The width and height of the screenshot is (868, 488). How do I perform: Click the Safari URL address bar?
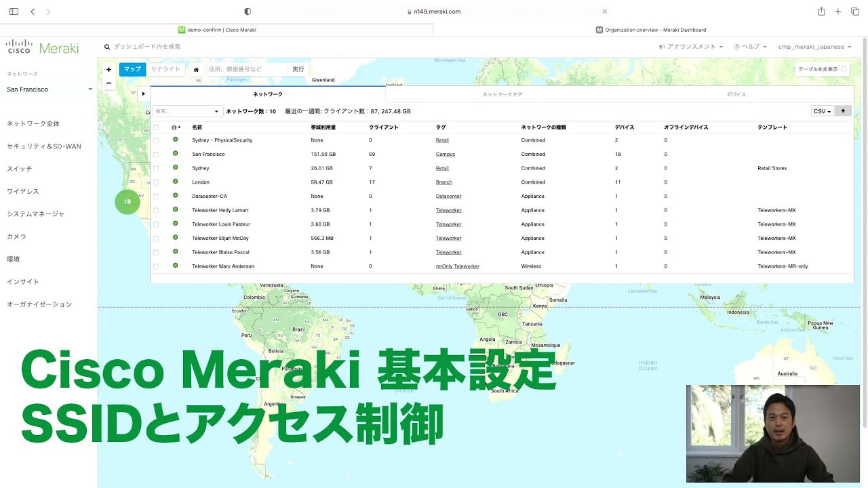434,12
